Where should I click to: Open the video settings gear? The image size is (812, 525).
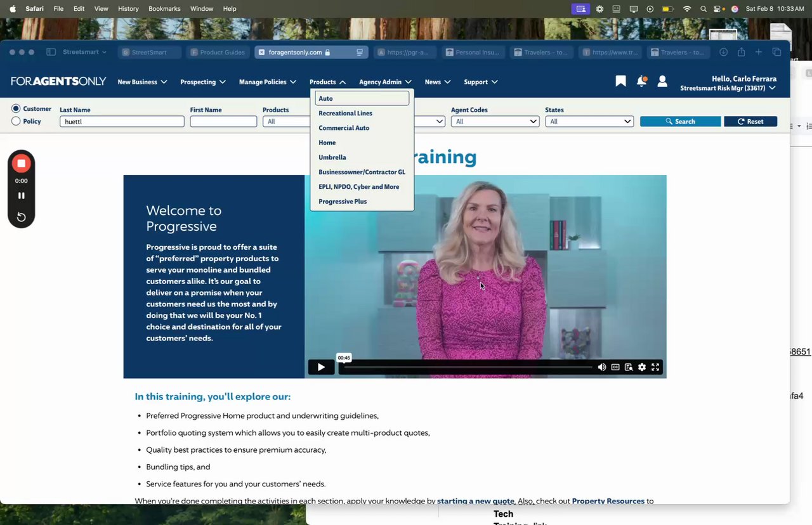[642, 367]
